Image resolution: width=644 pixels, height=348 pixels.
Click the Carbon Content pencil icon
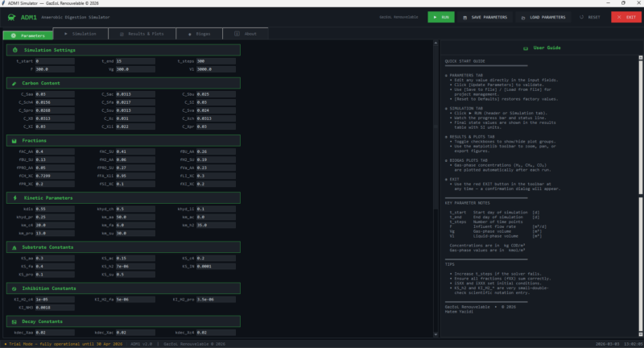(x=15, y=83)
